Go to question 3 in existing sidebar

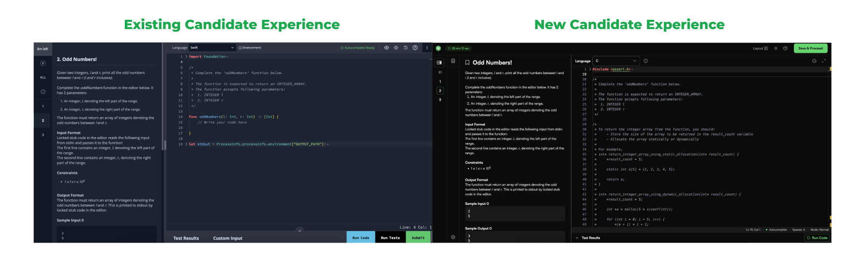click(43, 135)
